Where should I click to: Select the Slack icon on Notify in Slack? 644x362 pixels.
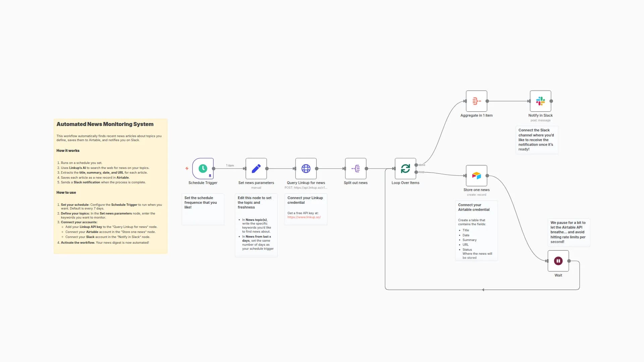point(540,101)
